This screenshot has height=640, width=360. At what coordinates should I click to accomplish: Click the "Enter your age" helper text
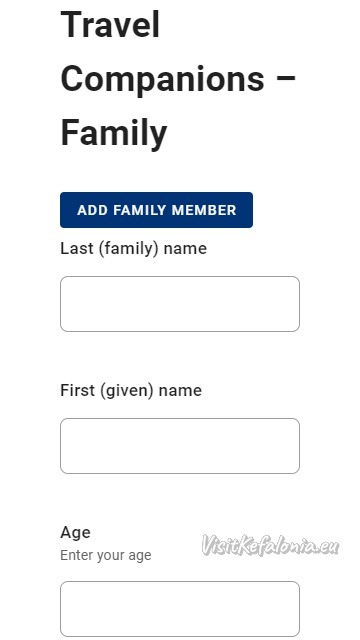(106, 555)
